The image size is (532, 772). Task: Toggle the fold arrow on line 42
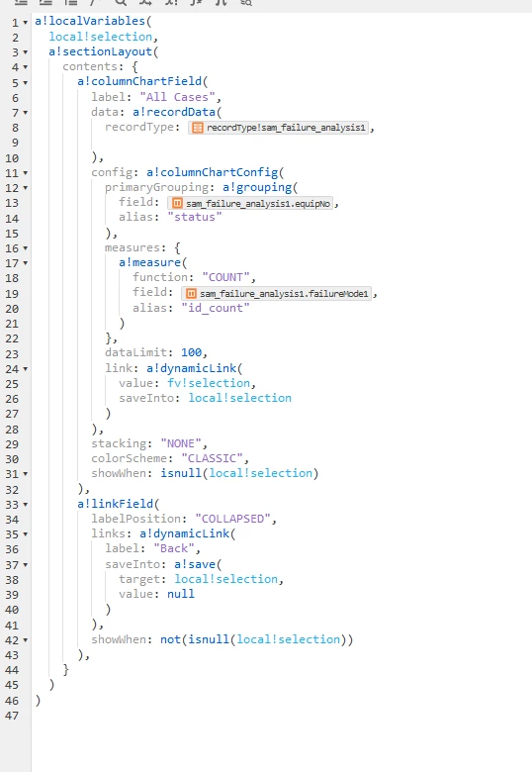point(25,640)
